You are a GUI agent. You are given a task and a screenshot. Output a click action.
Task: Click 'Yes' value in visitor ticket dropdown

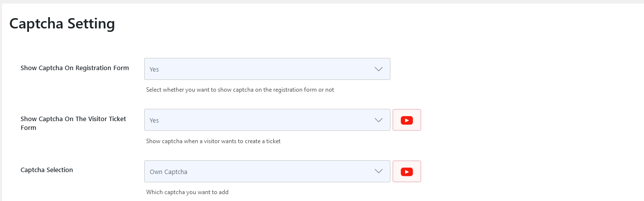pyautogui.click(x=154, y=121)
